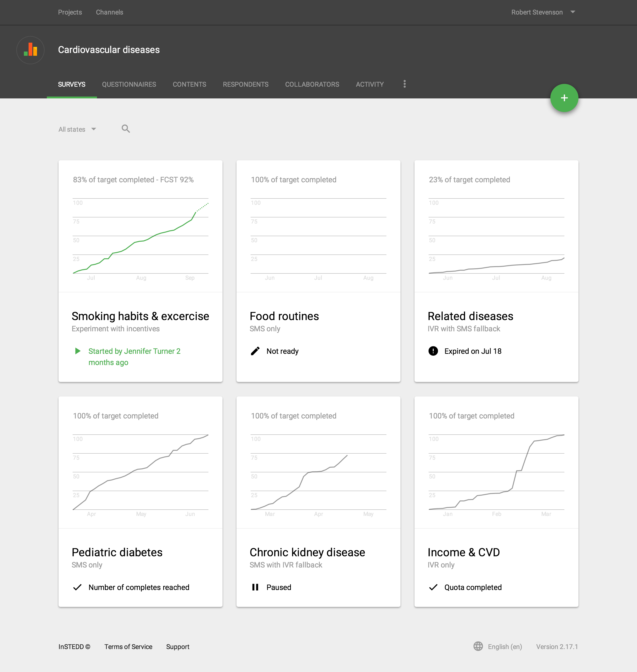Click "Started by Jennifer Turner 2 months ago"
Image resolution: width=637 pixels, height=672 pixels.
pos(134,357)
